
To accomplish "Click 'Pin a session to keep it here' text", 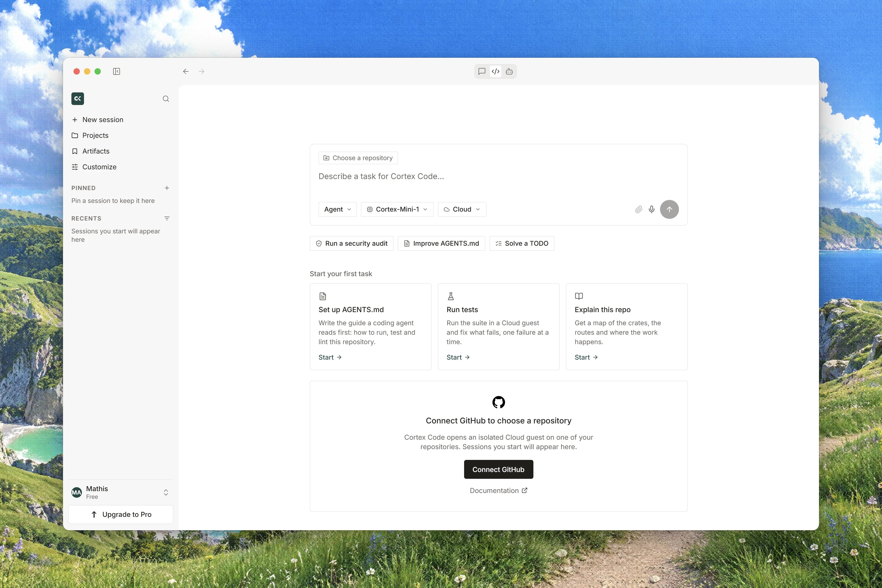I will coord(113,201).
